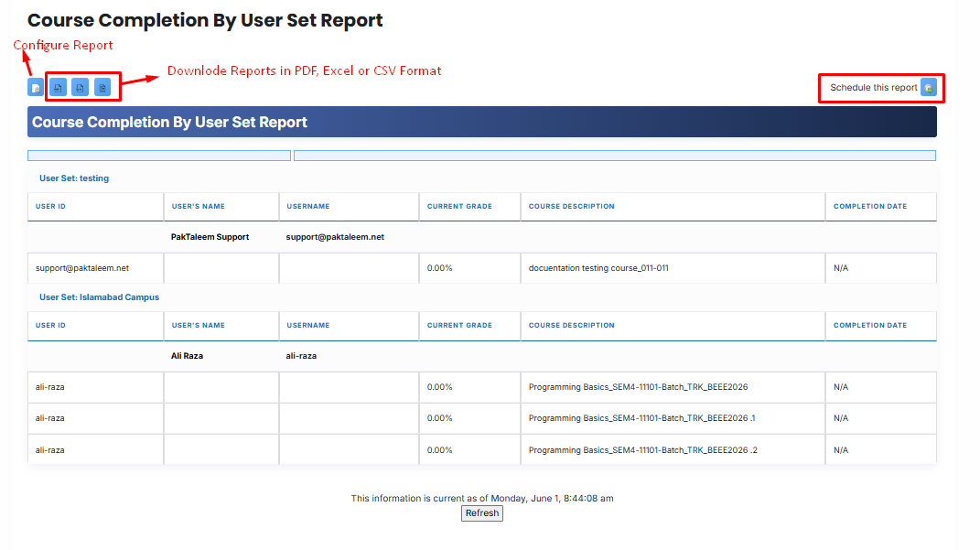Click ali-raza user ID in BEEE2026 .1 row

pyautogui.click(x=50, y=418)
